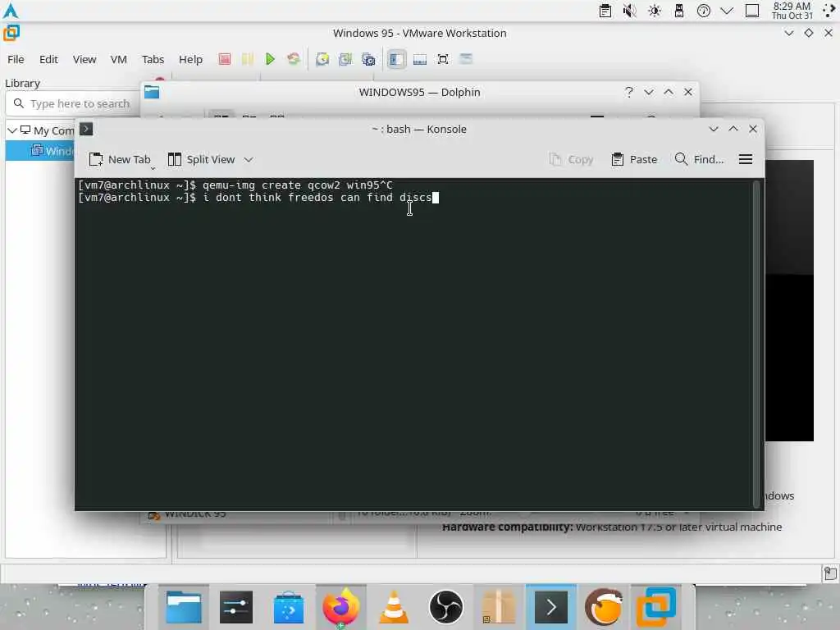Open the Tabs menu in VMware
Image resolution: width=840 pixels, height=630 pixels.
coord(153,59)
